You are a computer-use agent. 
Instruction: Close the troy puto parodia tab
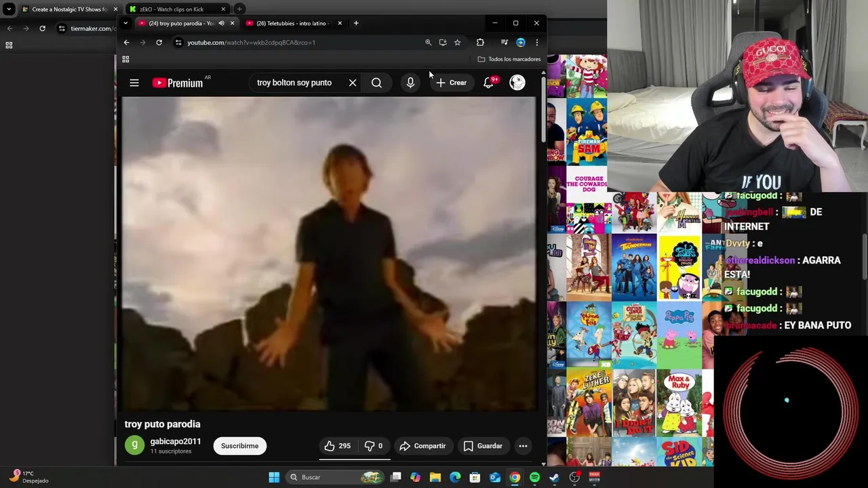tap(232, 23)
